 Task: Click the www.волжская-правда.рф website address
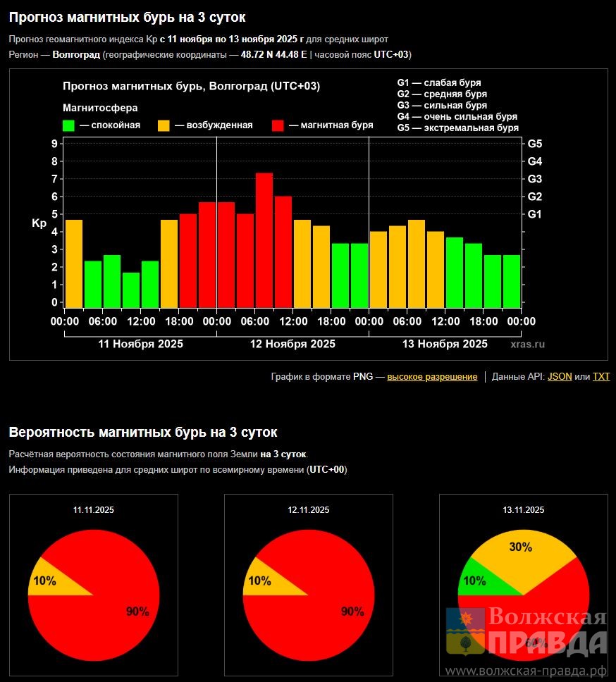527,671
